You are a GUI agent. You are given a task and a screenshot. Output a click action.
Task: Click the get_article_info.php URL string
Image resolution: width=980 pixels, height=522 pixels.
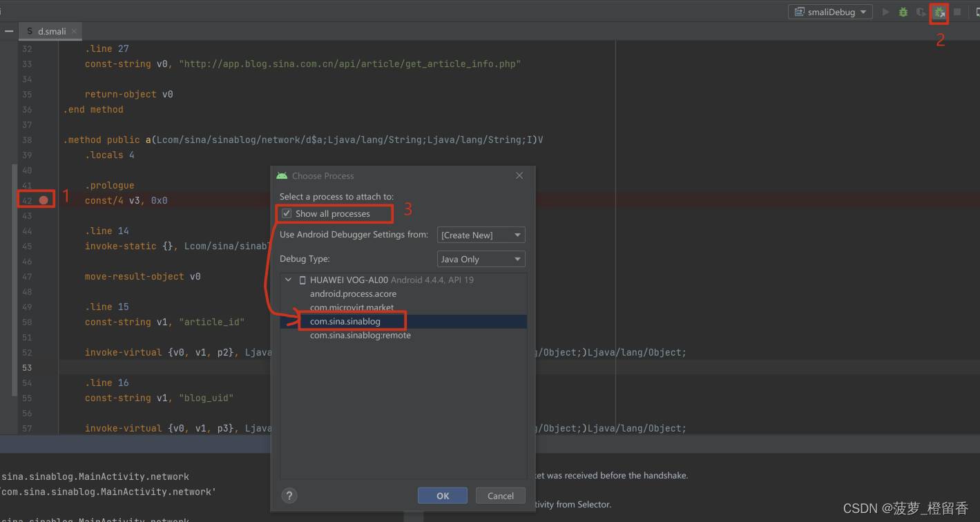(x=349, y=64)
